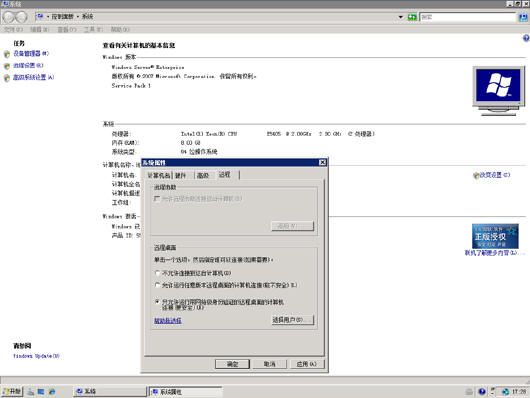
Task: Open 远程设置 task link
Action: coord(28,65)
